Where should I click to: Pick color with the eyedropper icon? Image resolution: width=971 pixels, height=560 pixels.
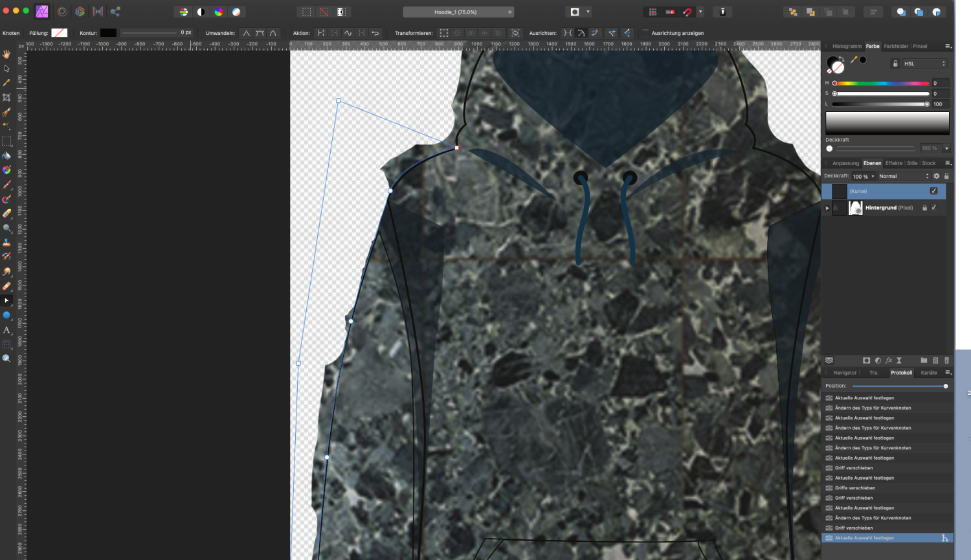pyautogui.click(x=854, y=60)
